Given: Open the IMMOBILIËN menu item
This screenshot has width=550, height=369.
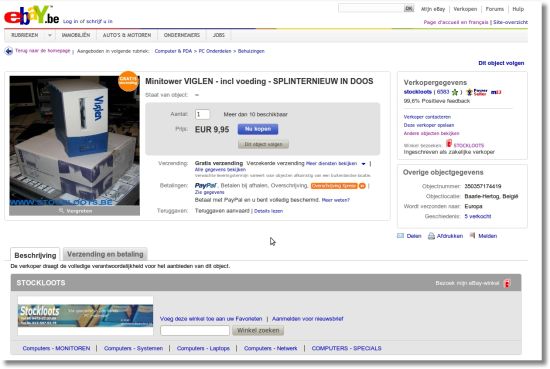Looking at the screenshot, I should (x=76, y=35).
